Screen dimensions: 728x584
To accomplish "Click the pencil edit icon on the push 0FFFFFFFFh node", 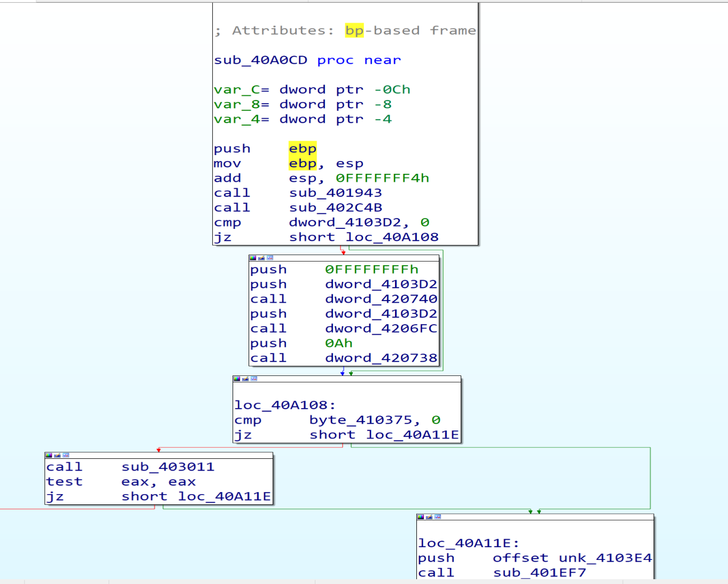I will click(x=261, y=258).
